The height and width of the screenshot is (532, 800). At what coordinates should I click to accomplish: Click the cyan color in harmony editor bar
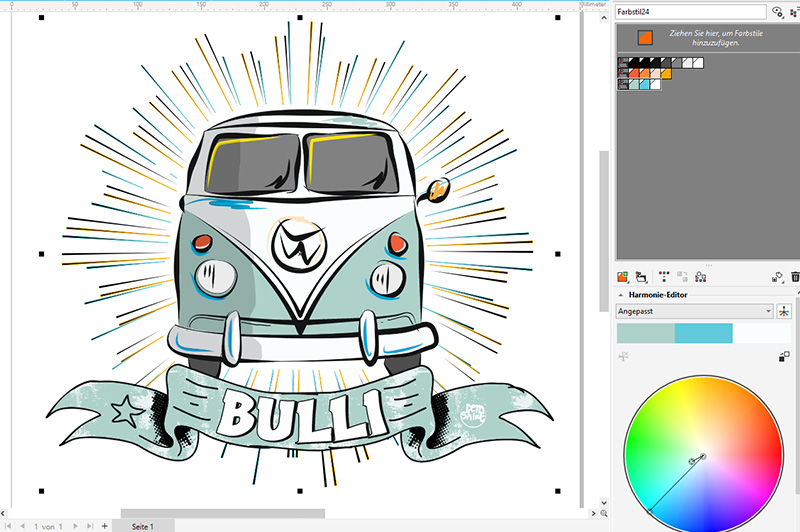(x=704, y=333)
